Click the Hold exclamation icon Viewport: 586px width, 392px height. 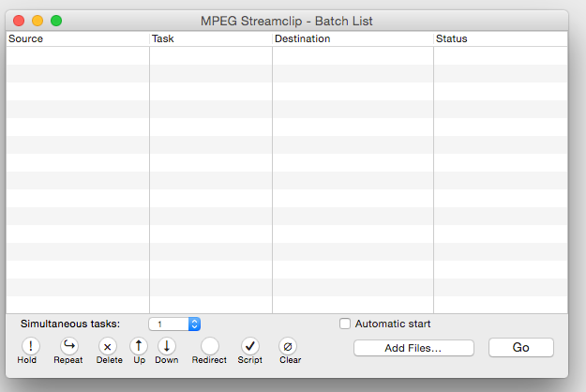pyautogui.click(x=31, y=346)
